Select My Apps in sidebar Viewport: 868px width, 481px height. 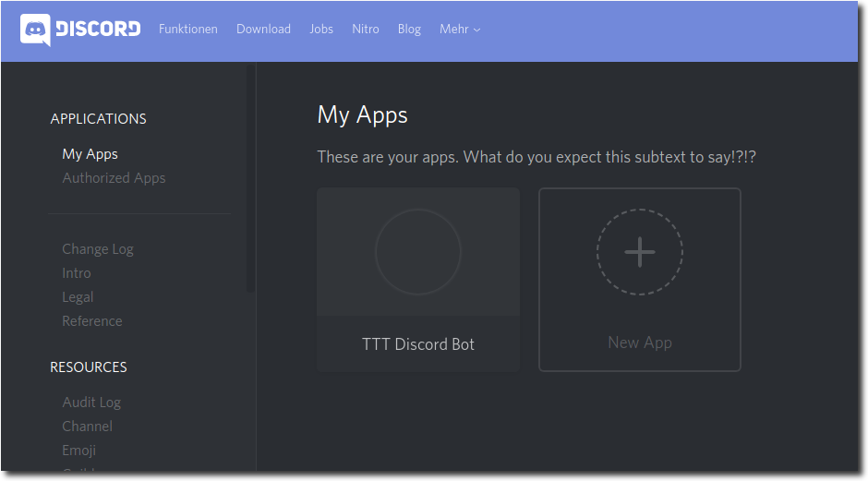pyautogui.click(x=90, y=154)
